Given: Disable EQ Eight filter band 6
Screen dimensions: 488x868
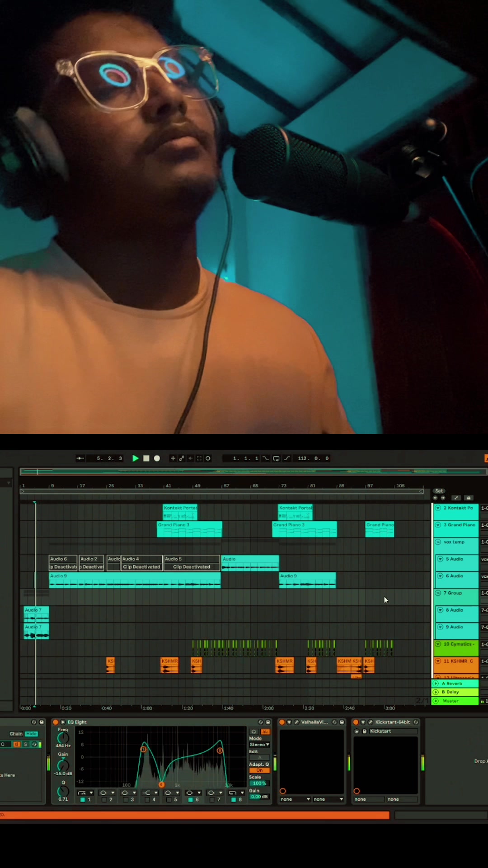Looking at the screenshot, I should point(190,800).
